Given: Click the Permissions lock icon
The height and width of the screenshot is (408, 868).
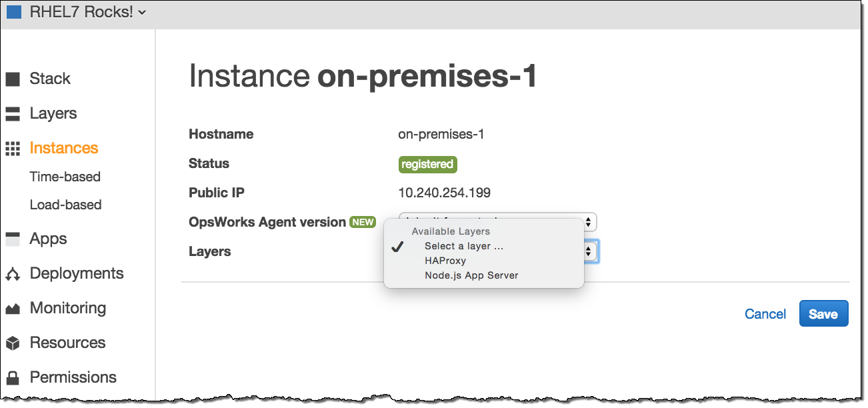Looking at the screenshot, I should tap(13, 378).
